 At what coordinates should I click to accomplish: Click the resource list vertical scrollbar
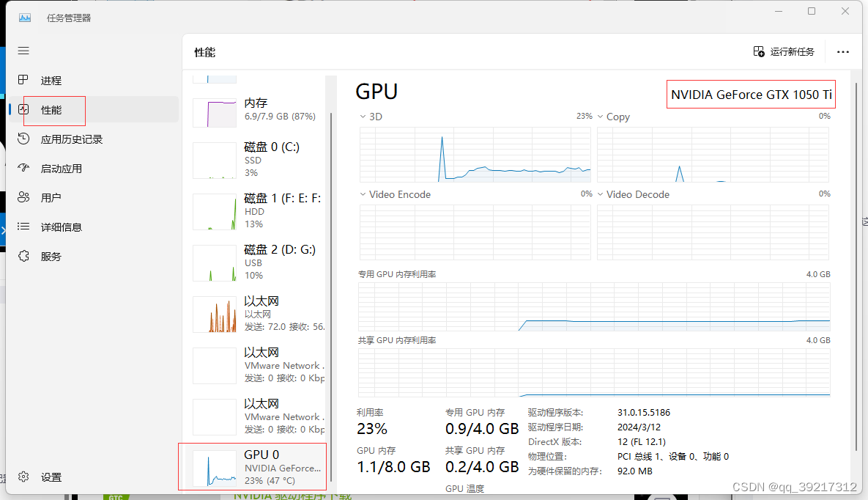click(331, 297)
